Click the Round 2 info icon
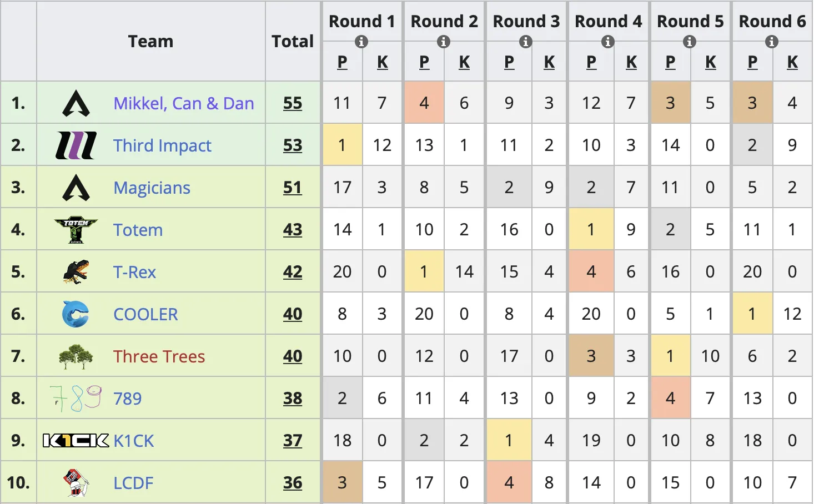The height and width of the screenshot is (504, 814). [444, 42]
